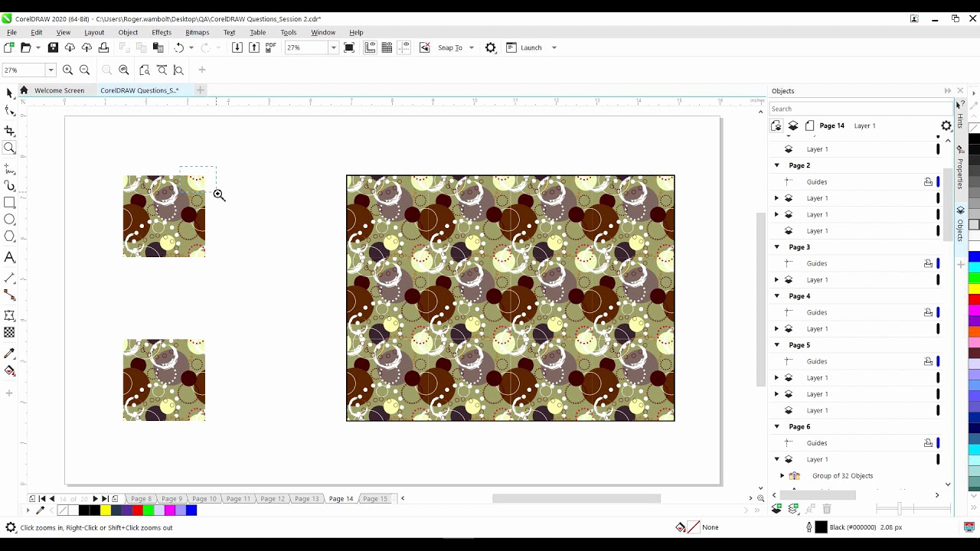Select the Color Eyedropper tool
This screenshot has height=551, width=980.
[9, 354]
